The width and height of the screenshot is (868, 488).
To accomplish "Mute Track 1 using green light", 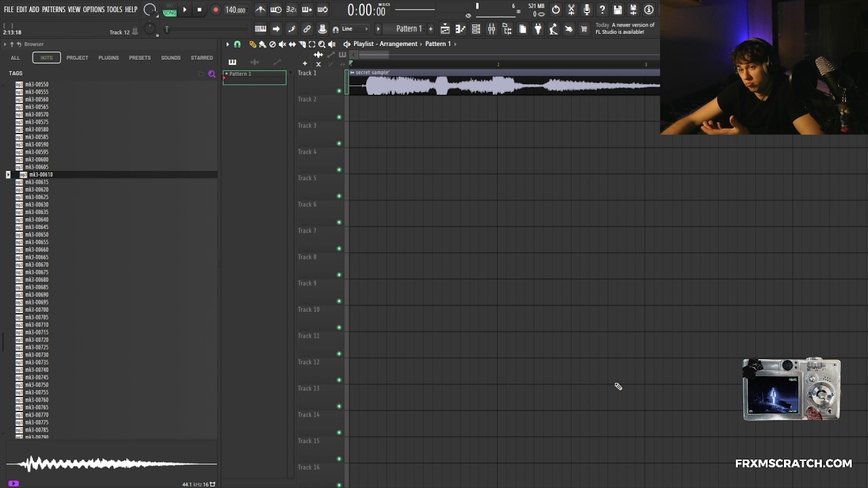I will pos(339,91).
